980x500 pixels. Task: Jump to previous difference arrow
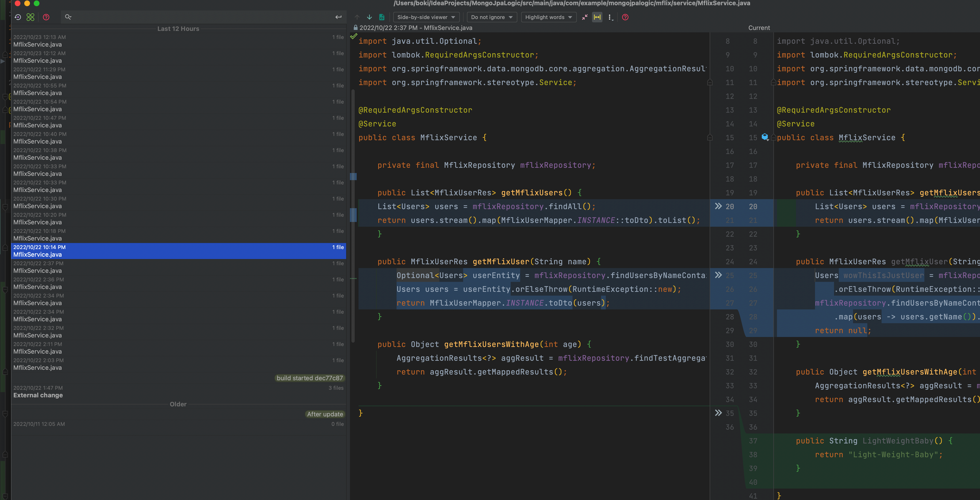coord(357,17)
